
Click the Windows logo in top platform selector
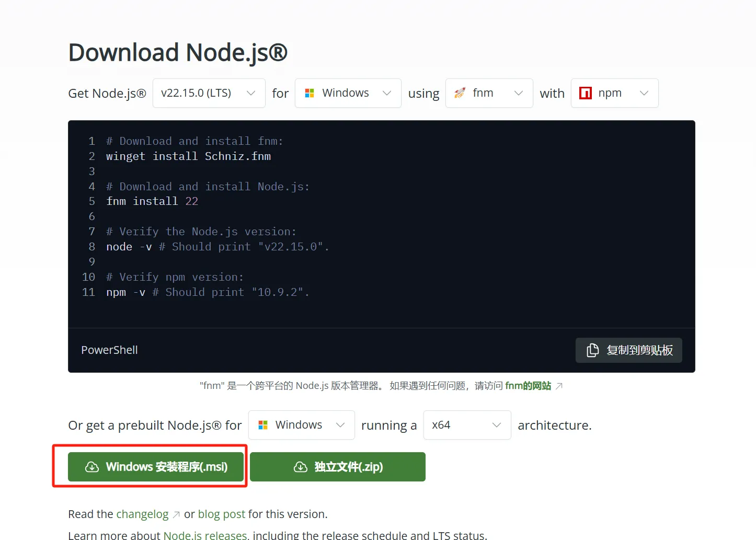pos(310,93)
